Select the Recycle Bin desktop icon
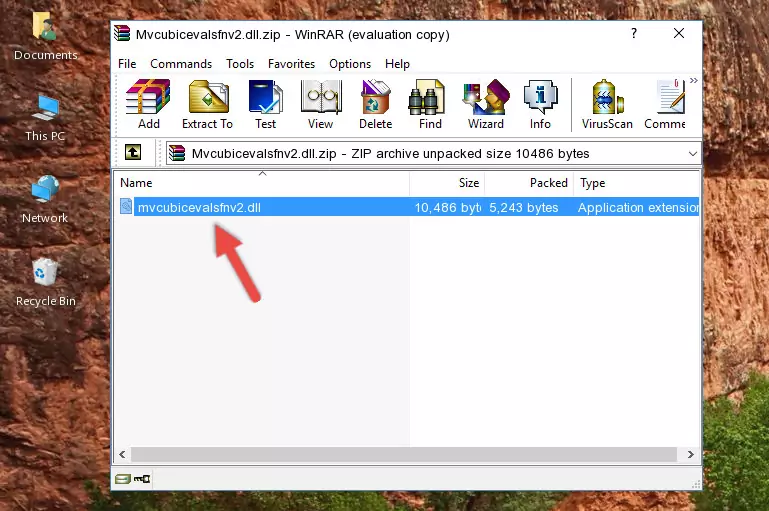The width and height of the screenshot is (769, 511). [x=45, y=282]
